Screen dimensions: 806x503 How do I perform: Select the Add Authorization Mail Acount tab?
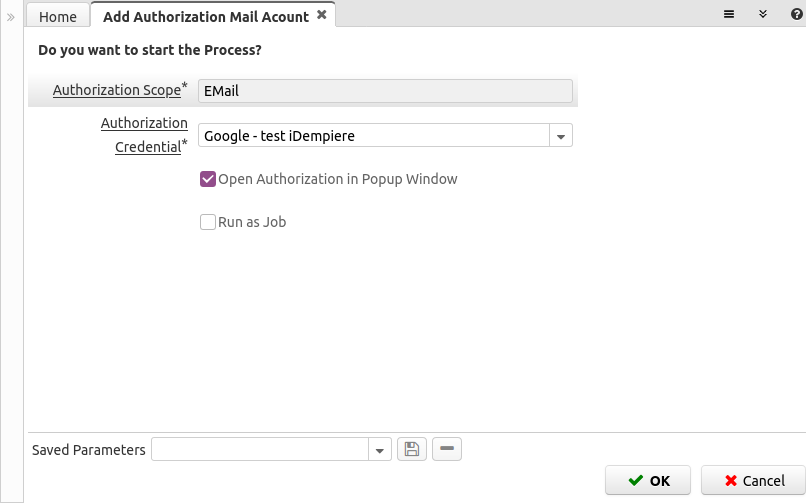(x=207, y=16)
